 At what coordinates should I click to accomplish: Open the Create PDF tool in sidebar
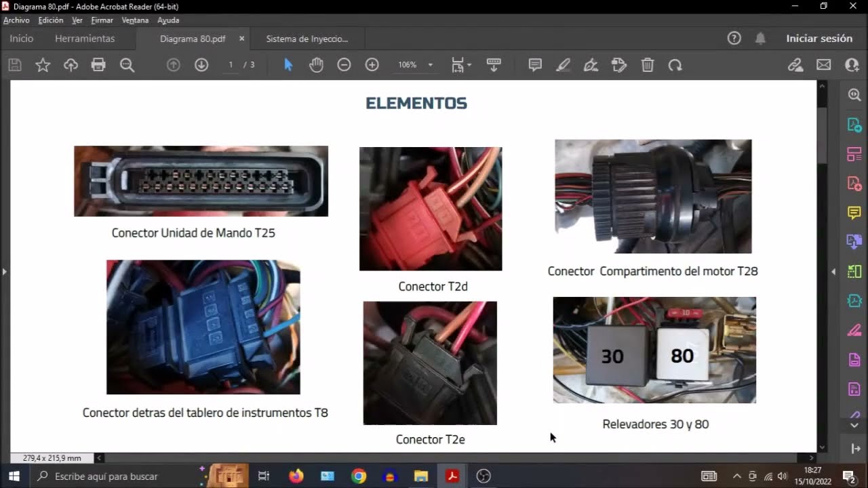854,184
